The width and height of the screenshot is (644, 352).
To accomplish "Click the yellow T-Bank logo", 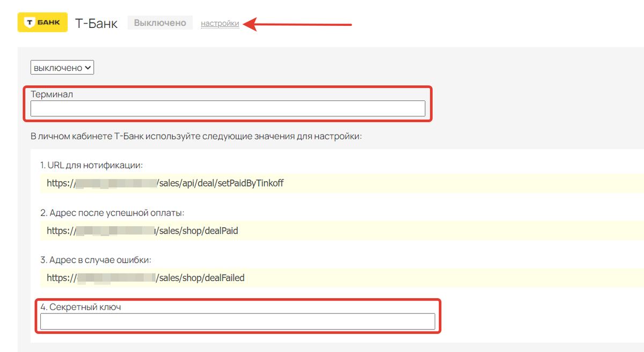I will 42,23.
